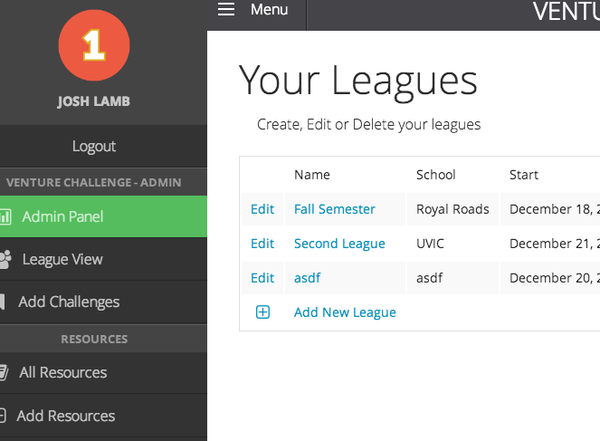Edit the Second League row
Image resolution: width=600 pixels, height=441 pixels.
tap(262, 243)
